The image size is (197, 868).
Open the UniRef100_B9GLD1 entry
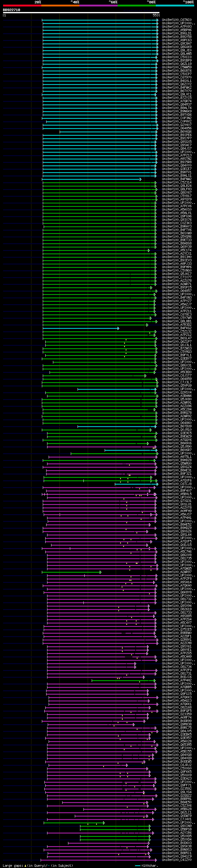[x=177, y=33]
